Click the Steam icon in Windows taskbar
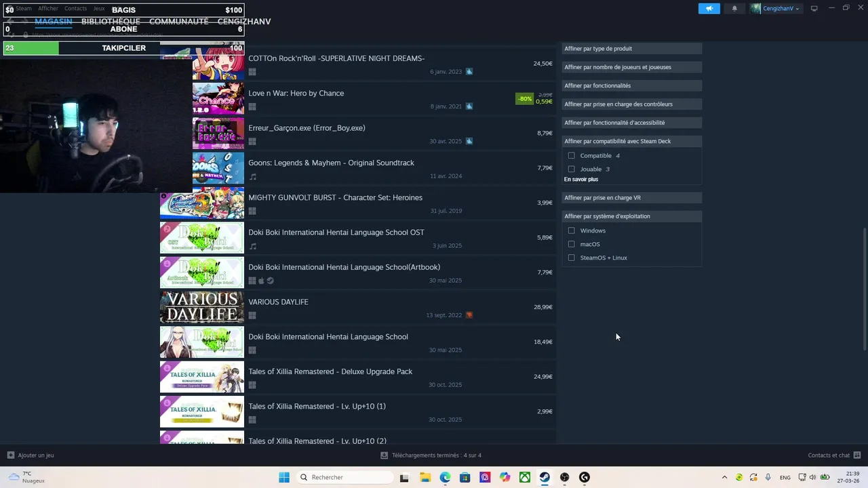This screenshot has width=868, height=488. (x=545, y=477)
